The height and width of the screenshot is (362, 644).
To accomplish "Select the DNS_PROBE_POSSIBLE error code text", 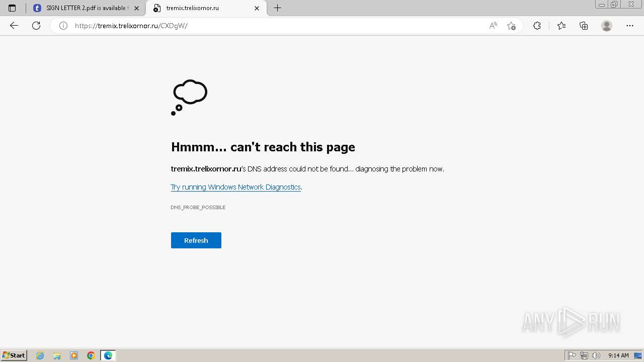I will (198, 207).
